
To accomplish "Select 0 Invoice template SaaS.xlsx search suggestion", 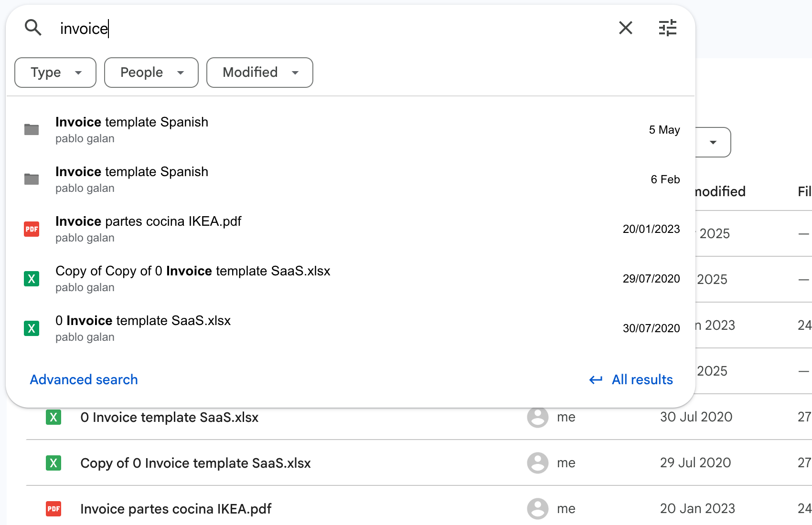I will tap(143, 328).
